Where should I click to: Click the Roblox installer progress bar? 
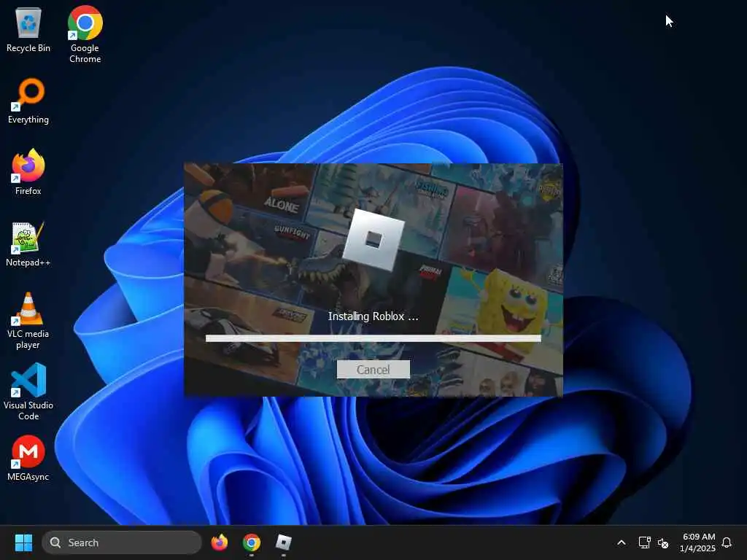point(373,338)
